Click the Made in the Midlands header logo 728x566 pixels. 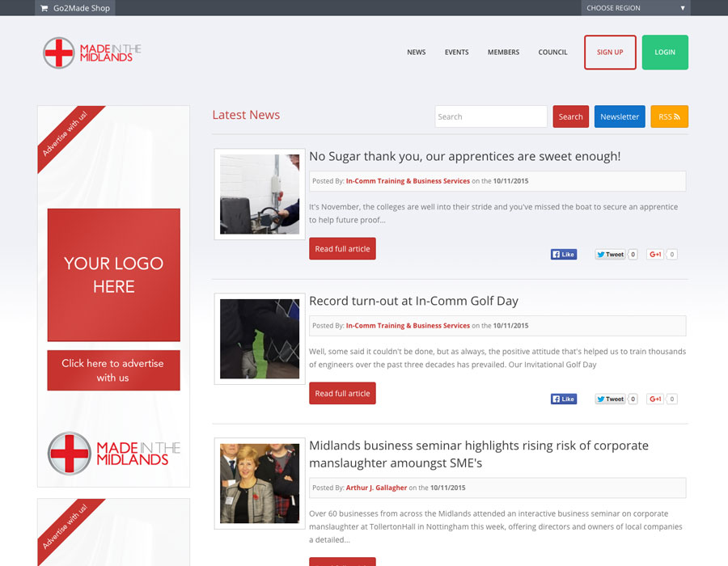[x=92, y=53]
